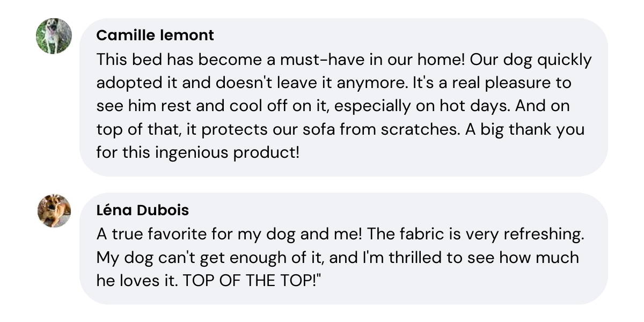
Task: Click "for this ingenious product!" line
Action: [x=197, y=152]
